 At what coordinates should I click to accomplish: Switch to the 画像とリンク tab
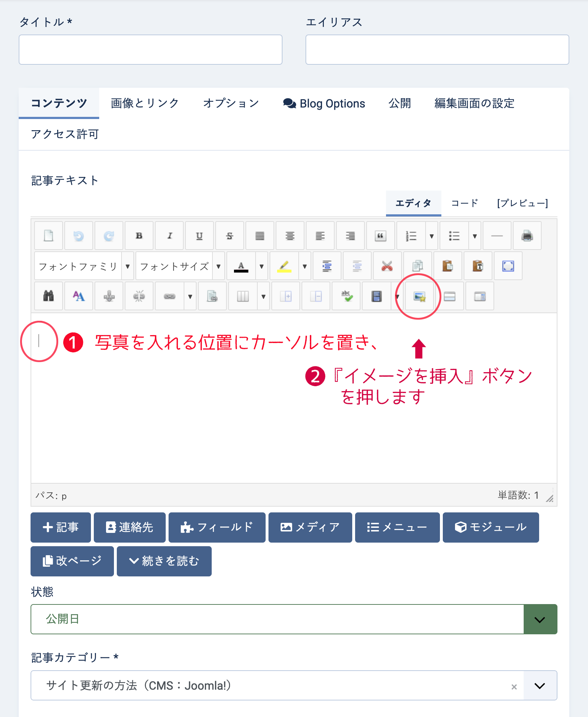click(145, 103)
